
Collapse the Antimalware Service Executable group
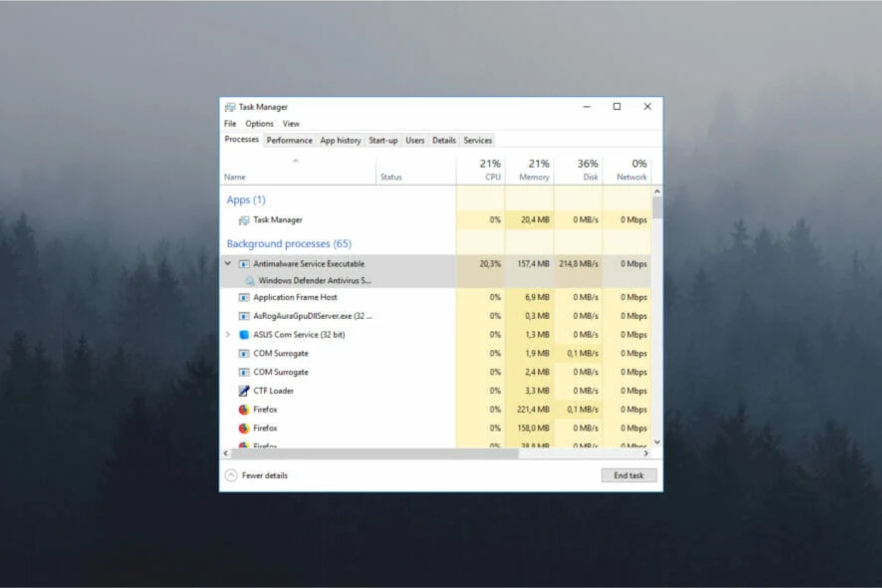(228, 264)
